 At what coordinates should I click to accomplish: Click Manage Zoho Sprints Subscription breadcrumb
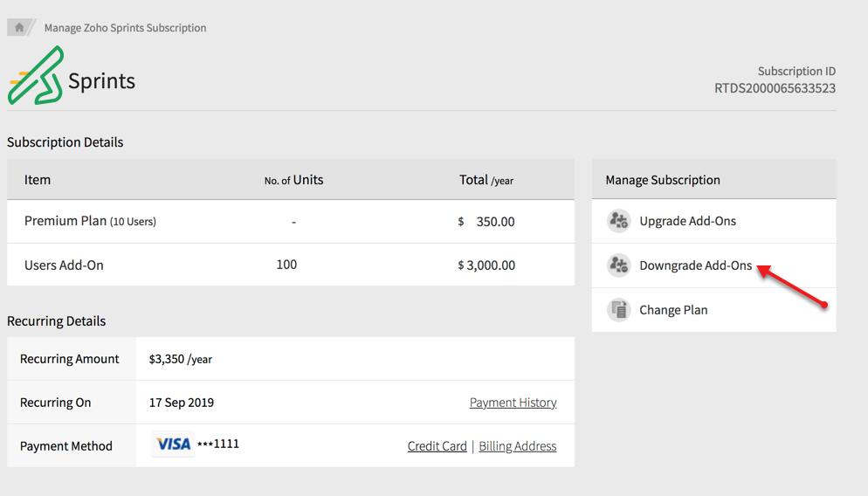(x=125, y=28)
